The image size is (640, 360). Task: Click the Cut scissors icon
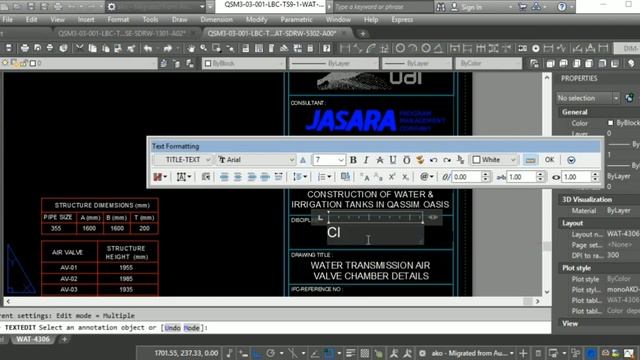click(80, 48)
